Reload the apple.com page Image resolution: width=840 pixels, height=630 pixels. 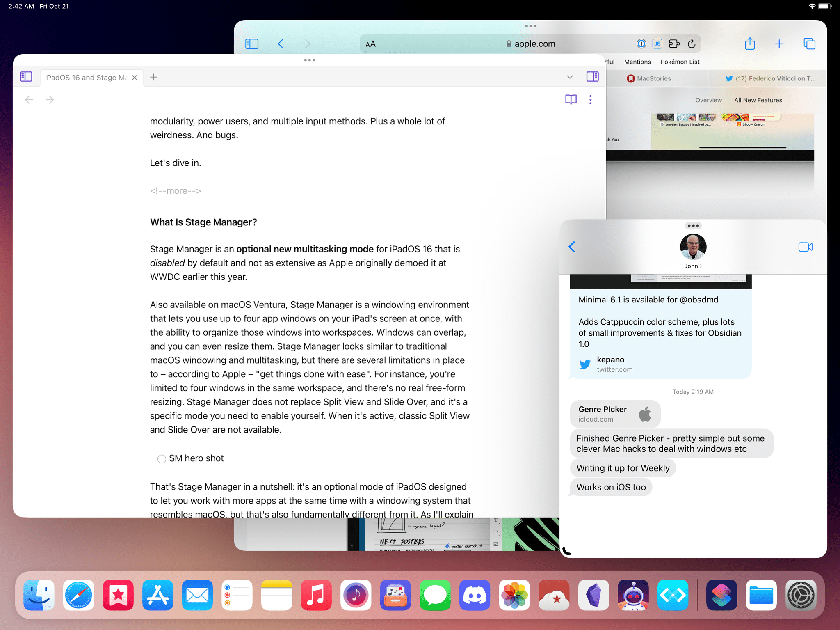692,44
